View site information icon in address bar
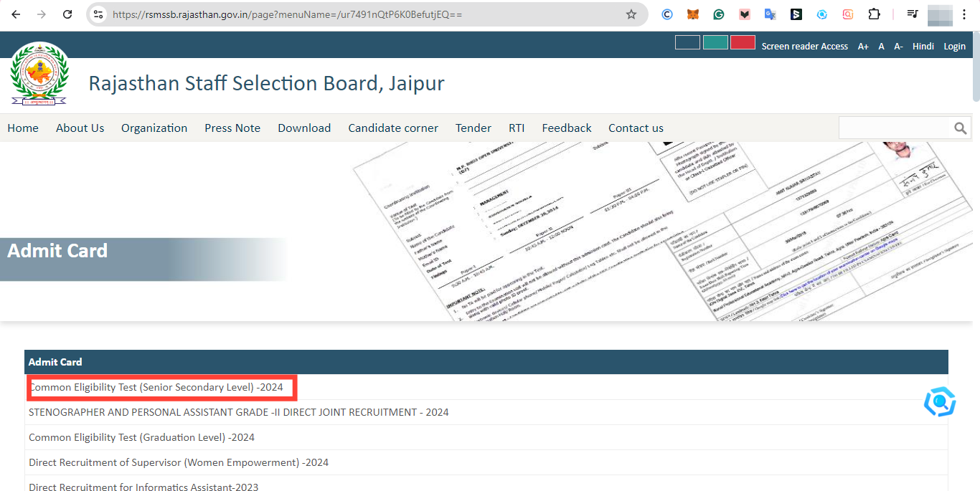Image resolution: width=980 pixels, height=491 pixels. (98, 14)
